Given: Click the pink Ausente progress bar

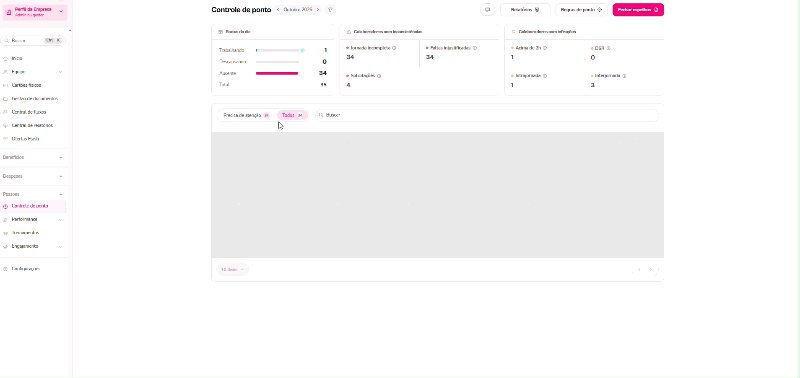Looking at the screenshot, I should coord(277,73).
